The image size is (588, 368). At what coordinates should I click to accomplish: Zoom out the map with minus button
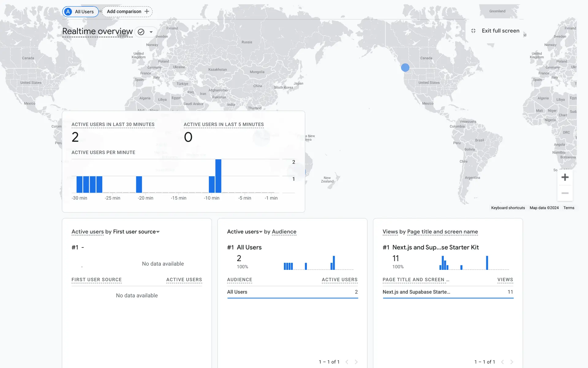pos(565,193)
